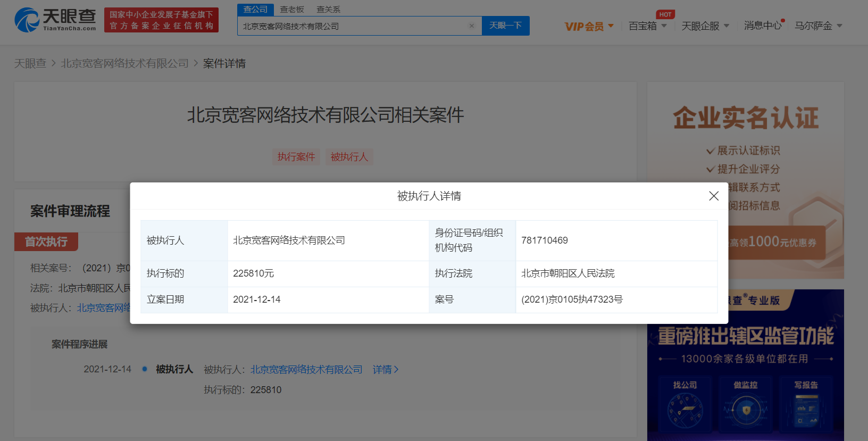The image size is (868, 441).
Task: Click the 2021-12-14 filing date cell in dialog
Action: [x=328, y=299]
